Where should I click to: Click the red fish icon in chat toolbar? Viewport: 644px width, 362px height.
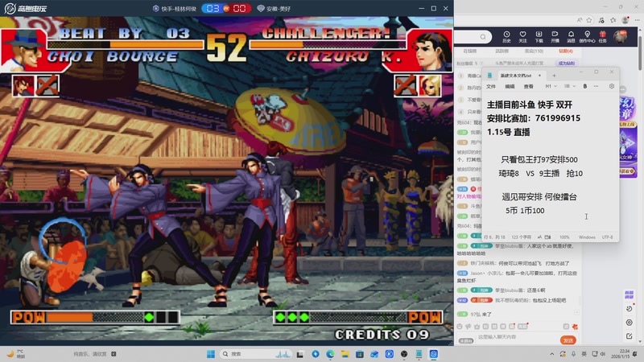(575, 327)
